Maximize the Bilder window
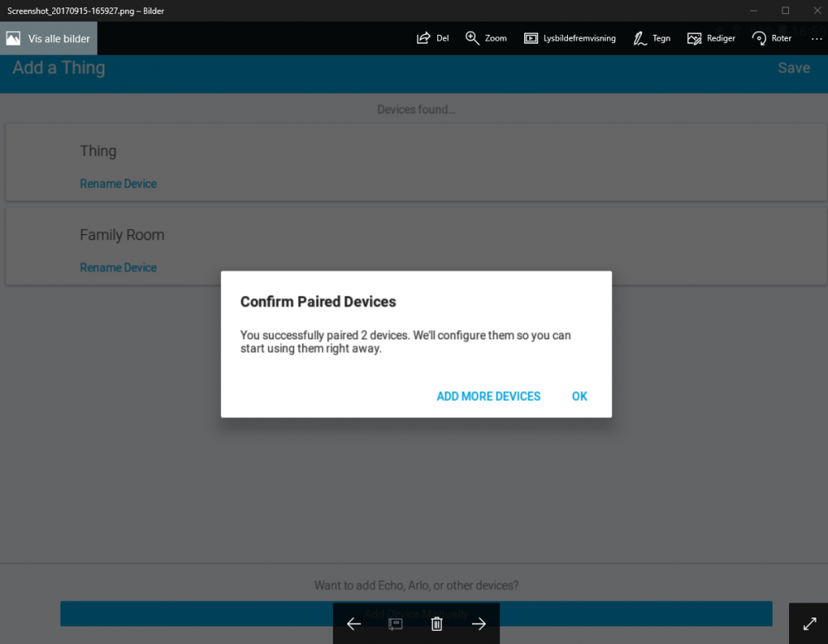The image size is (828, 644). click(x=785, y=11)
